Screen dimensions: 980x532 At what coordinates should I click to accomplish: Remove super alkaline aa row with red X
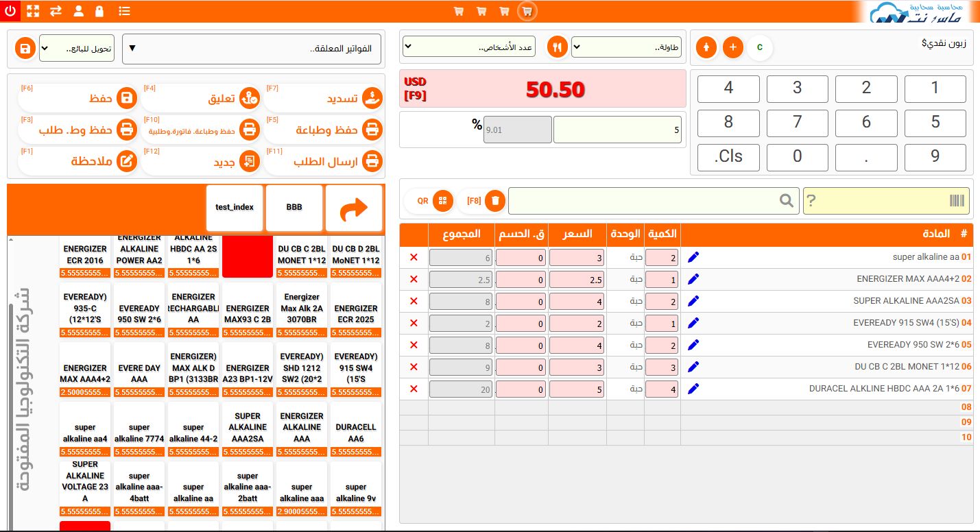[x=414, y=257]
